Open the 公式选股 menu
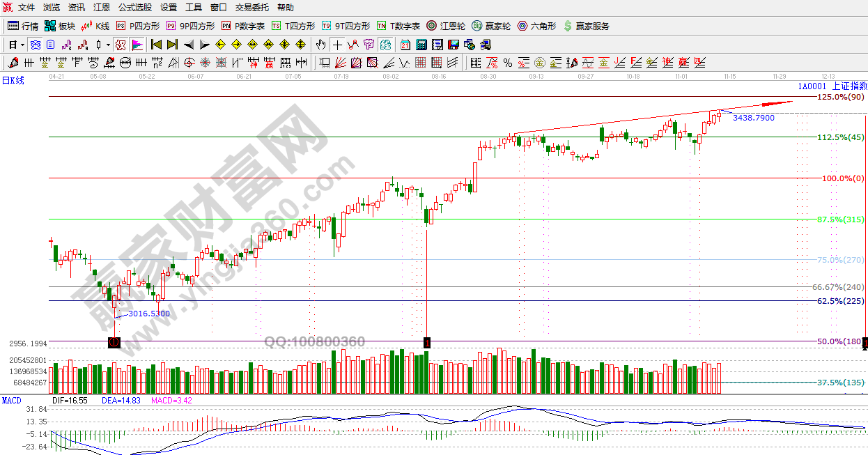Image resolution: width=868 pixels, height=455 pixels. click(134, 8)
